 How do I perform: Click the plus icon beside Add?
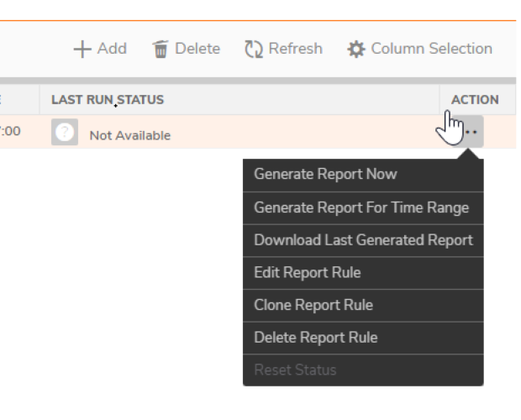pos(82,49)
